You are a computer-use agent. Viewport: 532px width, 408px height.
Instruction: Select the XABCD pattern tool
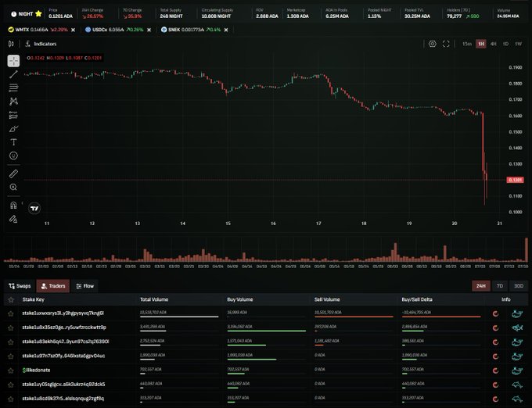[13, 102]
